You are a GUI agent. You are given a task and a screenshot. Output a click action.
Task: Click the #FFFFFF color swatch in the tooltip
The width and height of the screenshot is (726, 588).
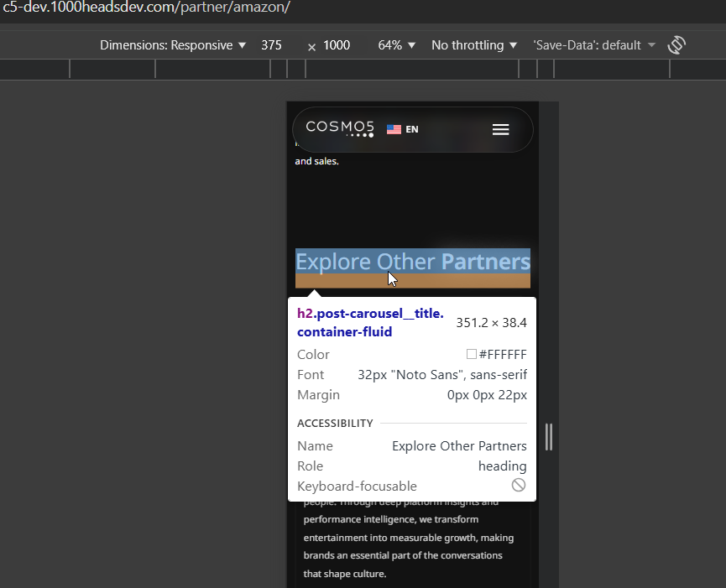click(x=472, y=354)
